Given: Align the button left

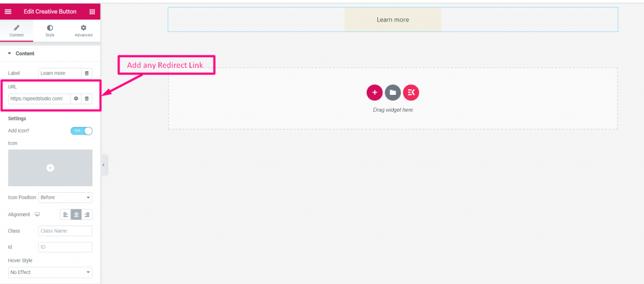Looking at the screenshot, I should pos(65,215).
